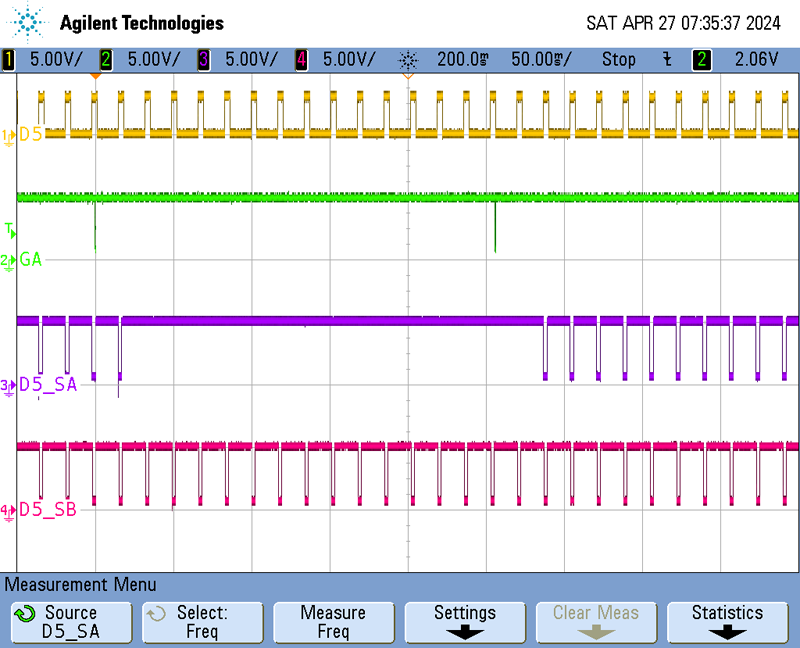The image size is (800, 648).
Task: Click the orange trigger time reference marker
Action: click(95, 75)
